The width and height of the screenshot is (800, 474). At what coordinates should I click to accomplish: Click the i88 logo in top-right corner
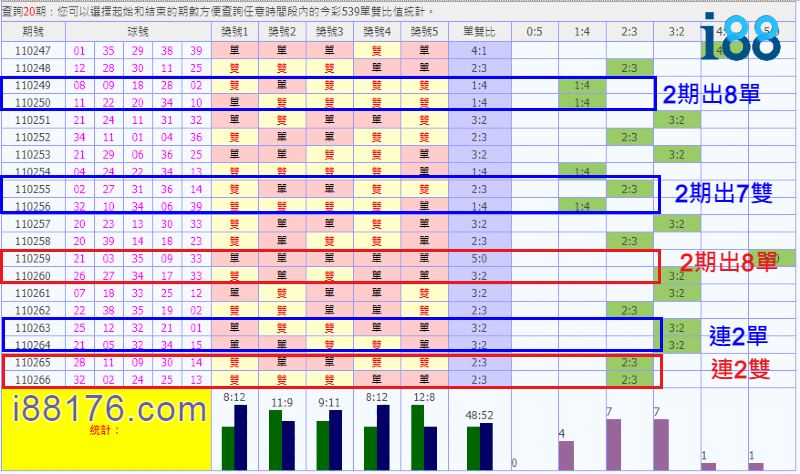click(x=738, y=37)
